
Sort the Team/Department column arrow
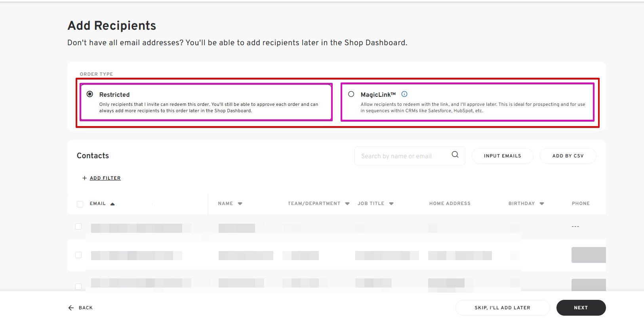347,203
